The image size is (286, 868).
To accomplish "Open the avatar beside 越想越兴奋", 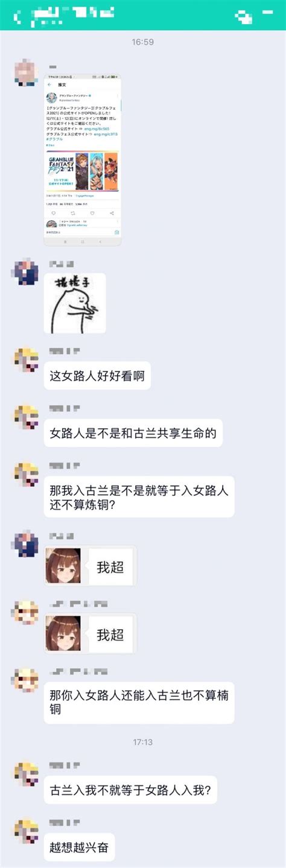I will tap(26, 831).
